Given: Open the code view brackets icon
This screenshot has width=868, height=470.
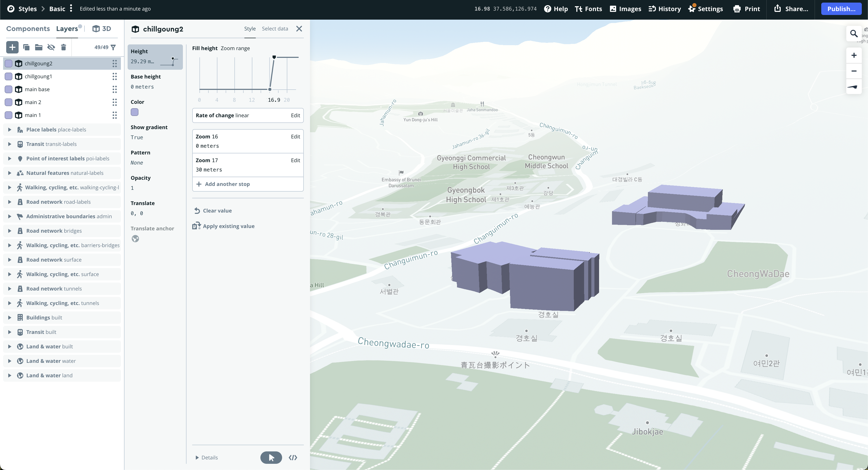Looking at the screenshot, I should pos(293,457).
